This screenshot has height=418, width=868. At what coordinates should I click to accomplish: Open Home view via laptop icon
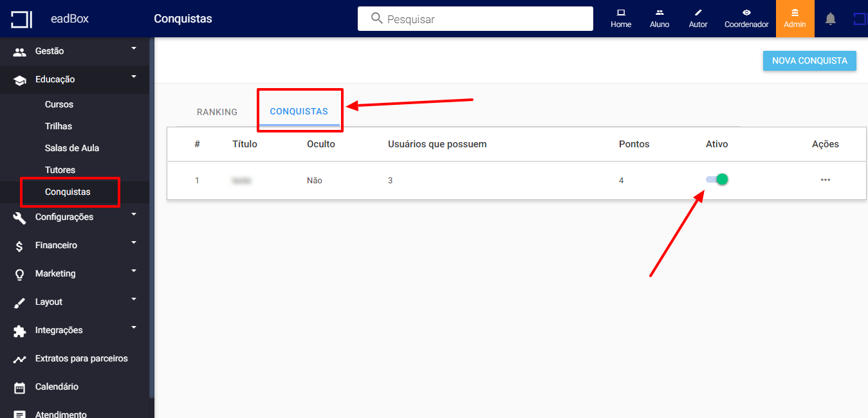pos(621,13)
